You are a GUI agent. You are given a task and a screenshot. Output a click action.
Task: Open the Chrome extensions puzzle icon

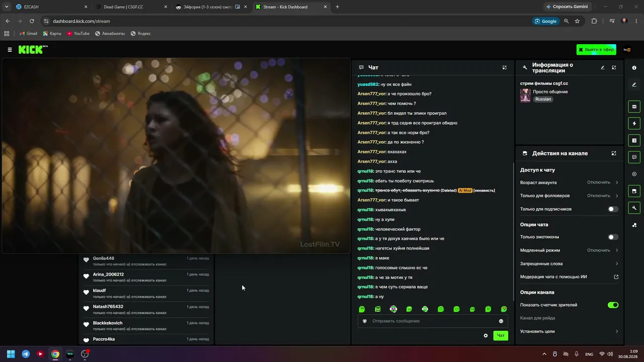click(x=594, y=21)
